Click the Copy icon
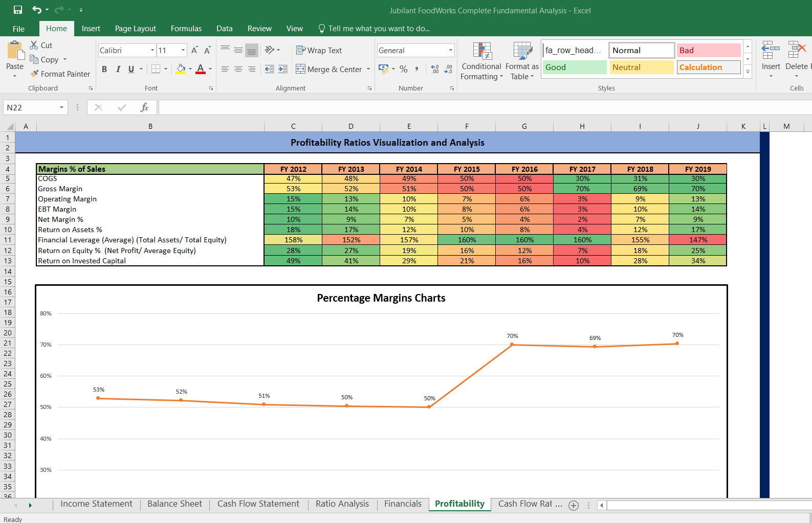Screen dimensions: 812x523 34,59
